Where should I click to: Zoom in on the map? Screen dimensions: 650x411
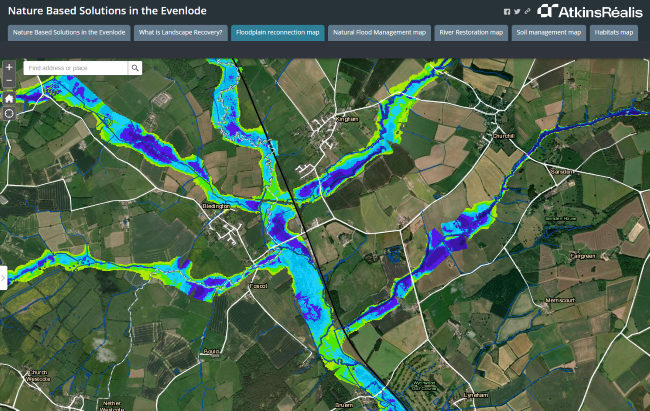[x=9, y=67]
